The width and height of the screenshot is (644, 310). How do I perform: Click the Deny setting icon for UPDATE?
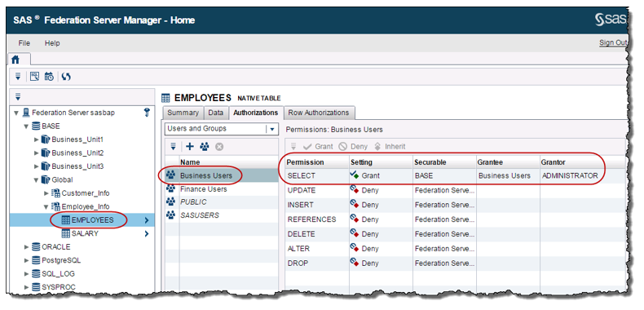coord(355,190)
